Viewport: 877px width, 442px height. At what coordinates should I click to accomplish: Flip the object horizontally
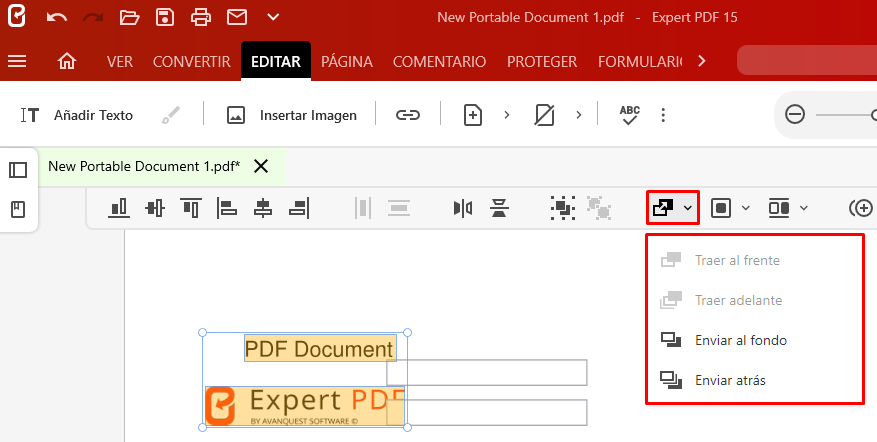tap(463, 208)
